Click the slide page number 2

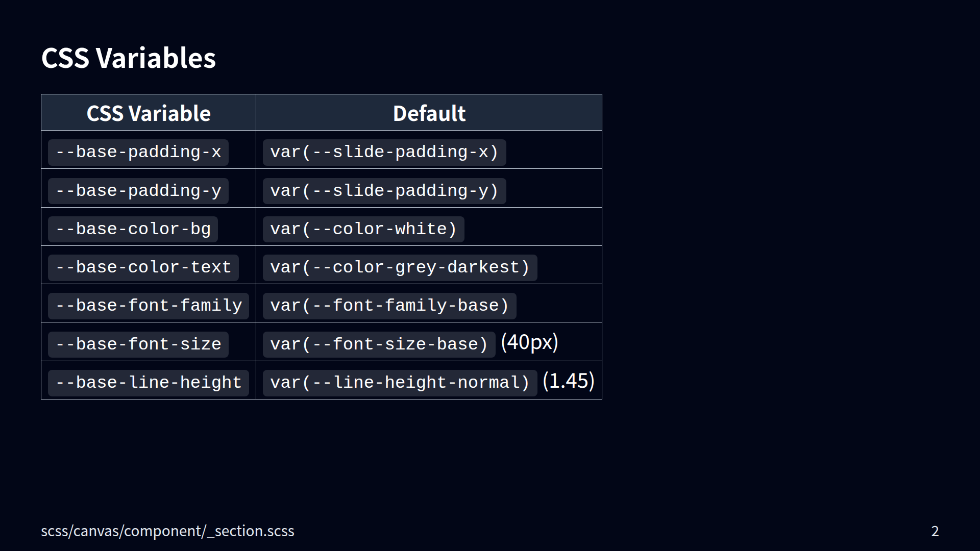coord(935,531)
